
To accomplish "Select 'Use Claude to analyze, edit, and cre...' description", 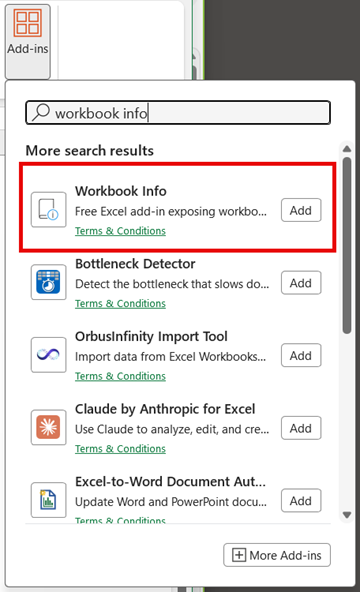I will coord(172,429).
